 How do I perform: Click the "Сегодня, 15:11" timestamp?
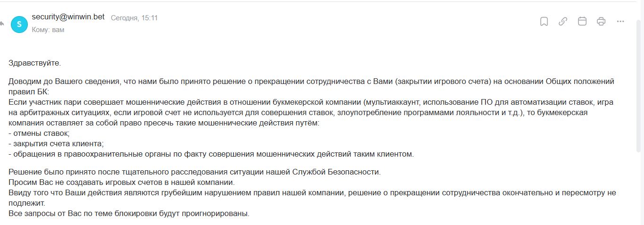tap(134, 18)
